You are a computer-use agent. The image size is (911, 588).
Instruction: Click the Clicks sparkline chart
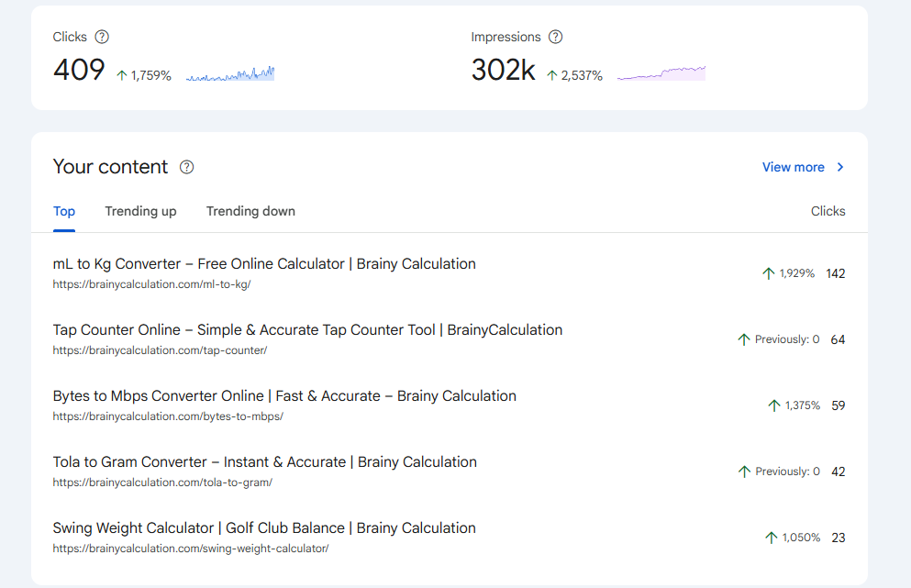[x=230, y=73]
